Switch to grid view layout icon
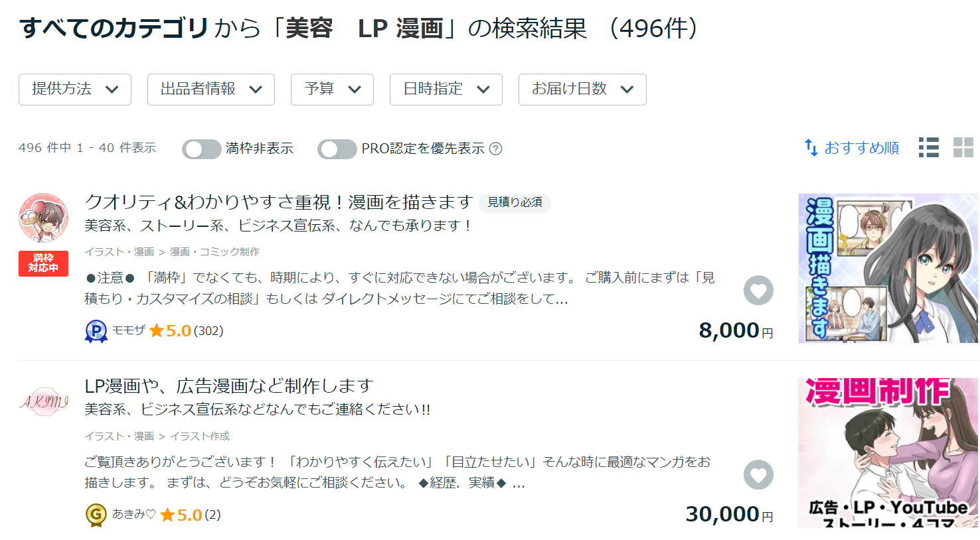The height and width of the screenshot is (540, 980). [963, 147]
